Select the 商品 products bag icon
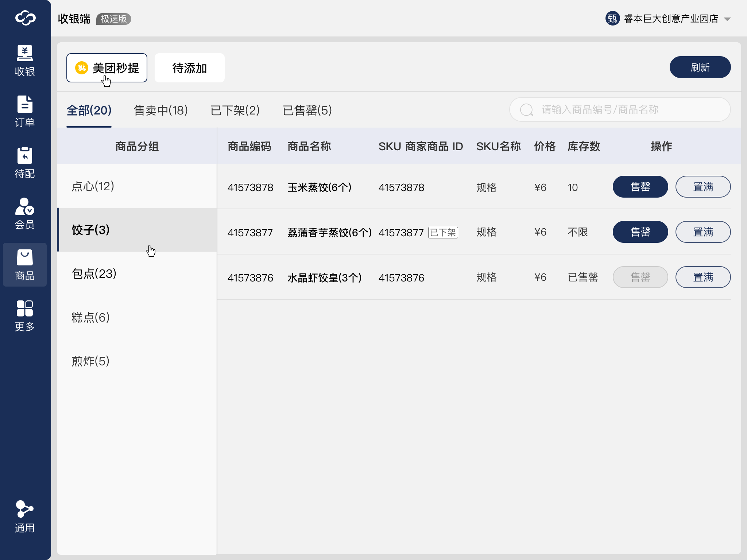 (25, 257)
